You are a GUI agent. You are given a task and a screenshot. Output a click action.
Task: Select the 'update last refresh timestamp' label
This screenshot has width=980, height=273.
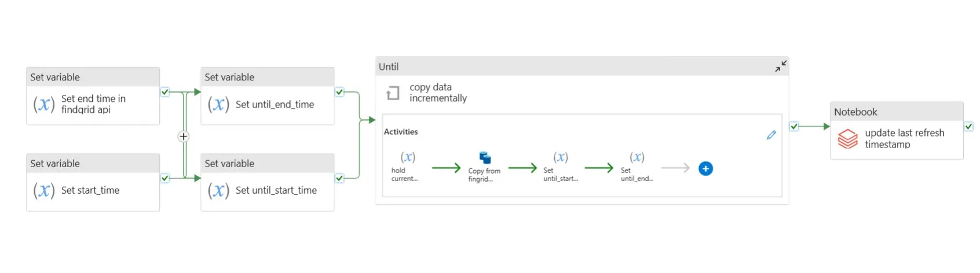(905, 139)
